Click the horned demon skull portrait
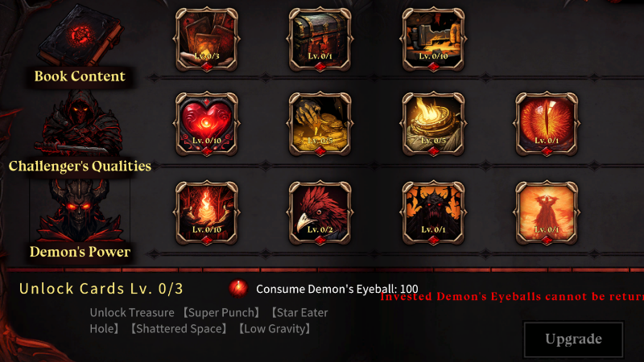The height and width of the screenshot is (362, 644). pyautogui.click(x=80, y=212)
